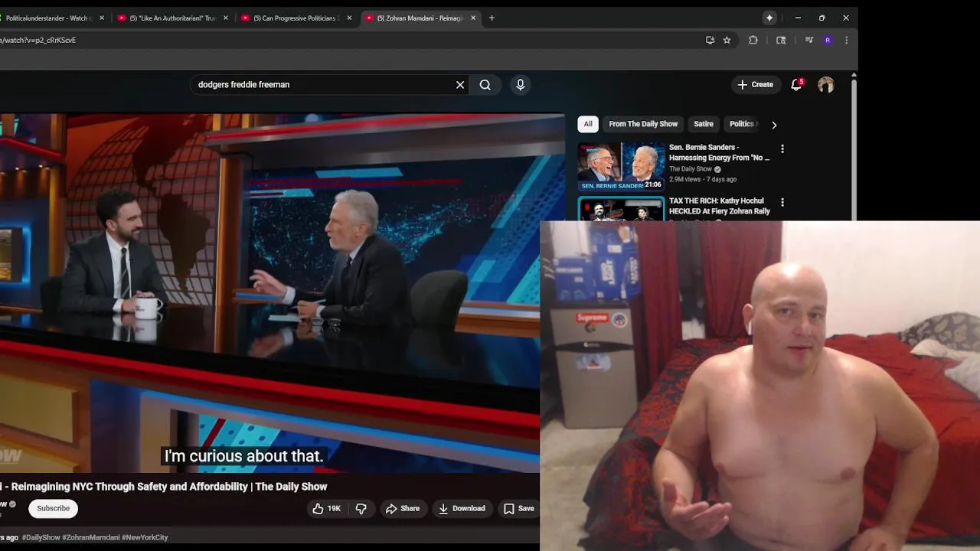Bookmark this page with the star icon

click(727, 40)
